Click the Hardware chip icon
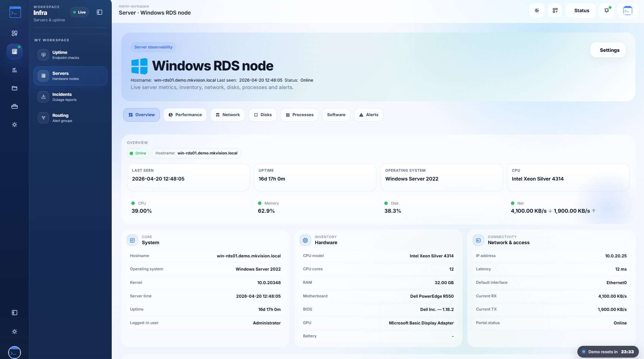 pyautogui.click(x=305, y=240)
